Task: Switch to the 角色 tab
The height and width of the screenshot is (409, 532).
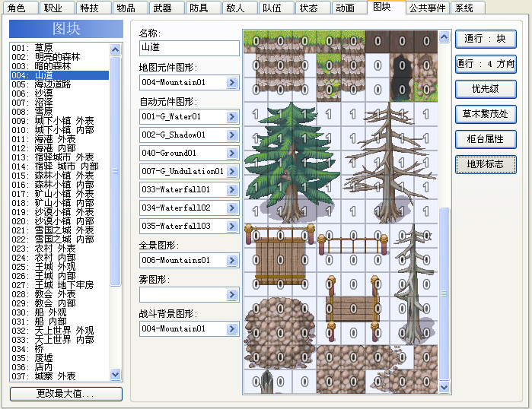Action: [20, 8]
